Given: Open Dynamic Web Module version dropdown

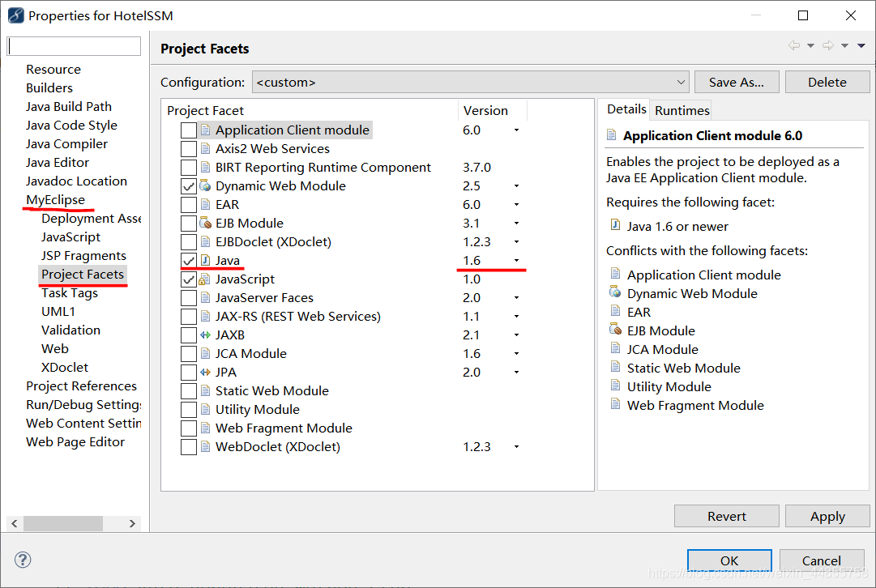Looking at the screenshot, I should click(x=516, y=186).
